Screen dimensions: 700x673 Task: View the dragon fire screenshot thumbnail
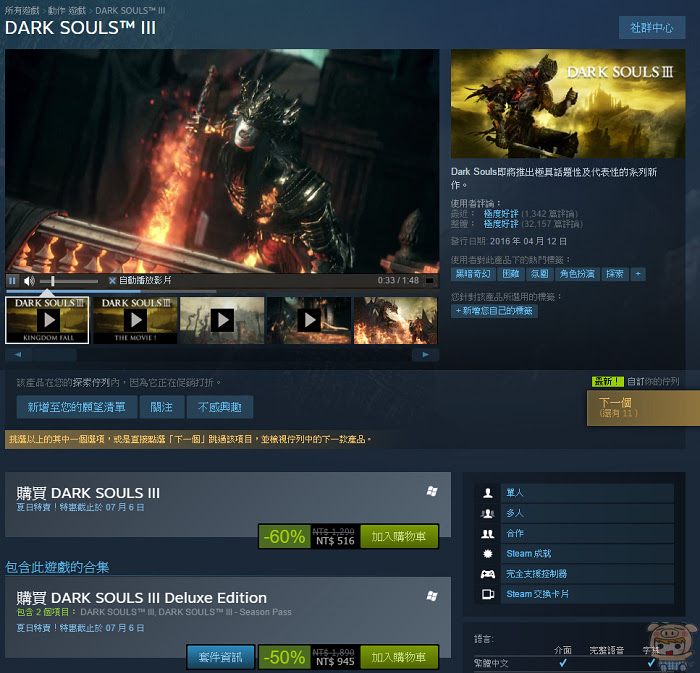396,320
